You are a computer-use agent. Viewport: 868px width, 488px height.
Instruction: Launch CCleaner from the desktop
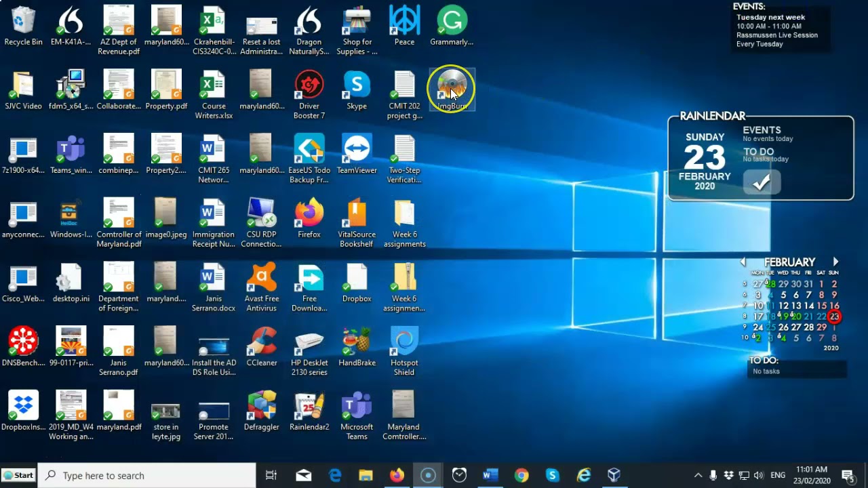click(x=262, y=346)
